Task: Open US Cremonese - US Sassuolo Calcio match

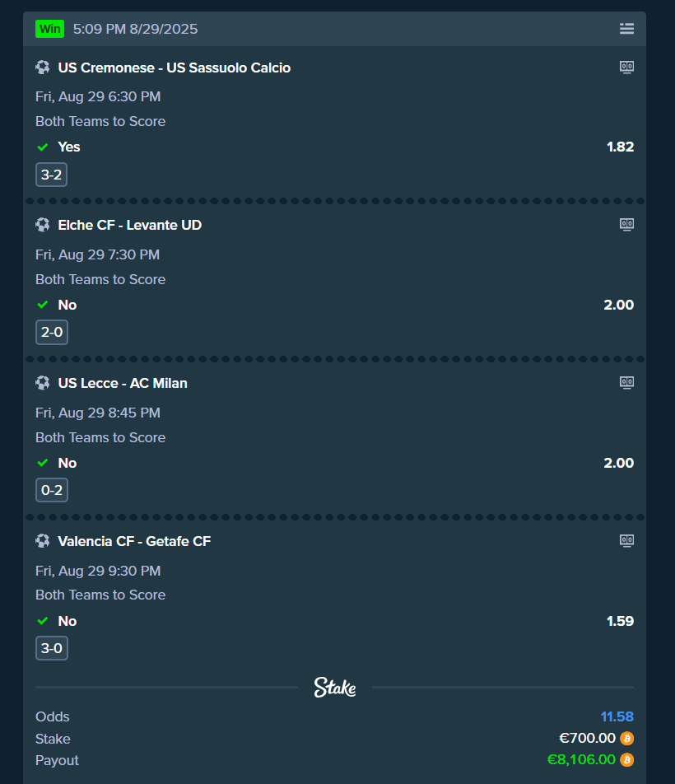Action: 174,68
